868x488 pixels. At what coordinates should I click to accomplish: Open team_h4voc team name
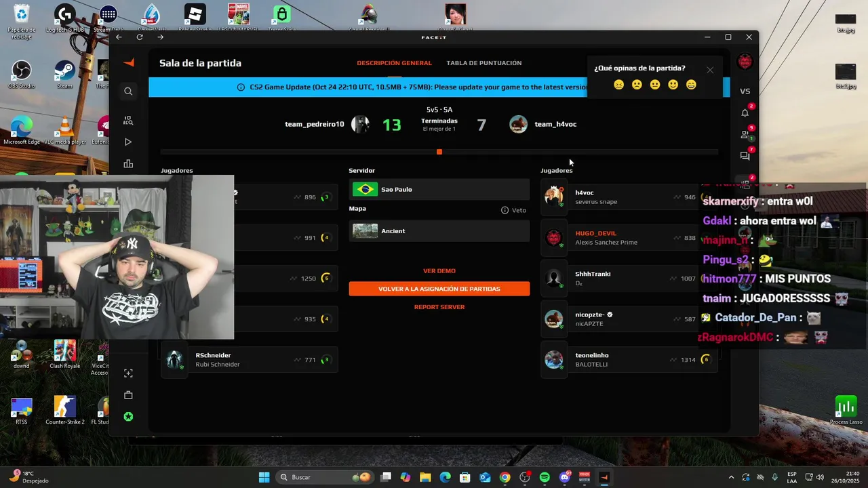coord(555,124)
